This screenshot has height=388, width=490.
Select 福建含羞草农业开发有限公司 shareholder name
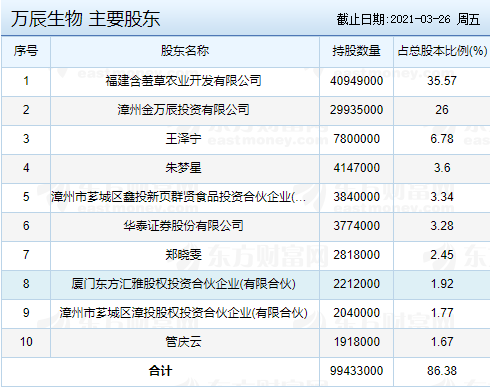coord(183,81)
